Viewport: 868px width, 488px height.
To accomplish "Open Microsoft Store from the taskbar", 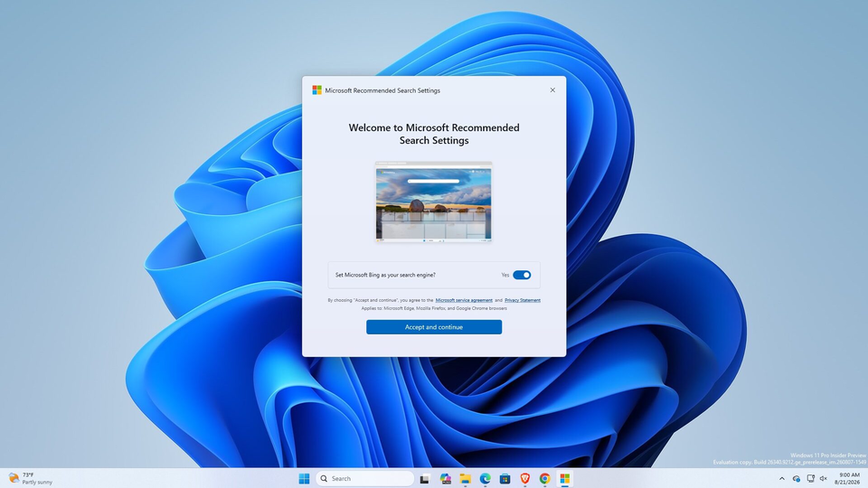I will coord(505,479).
